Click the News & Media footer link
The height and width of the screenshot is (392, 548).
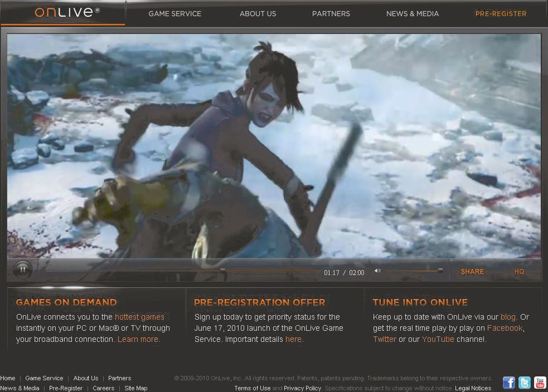(x=20, y=388)
